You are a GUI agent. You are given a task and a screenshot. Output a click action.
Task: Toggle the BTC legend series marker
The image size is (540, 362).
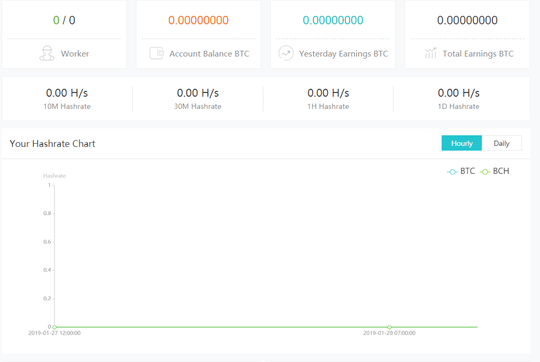coord(452,172)
